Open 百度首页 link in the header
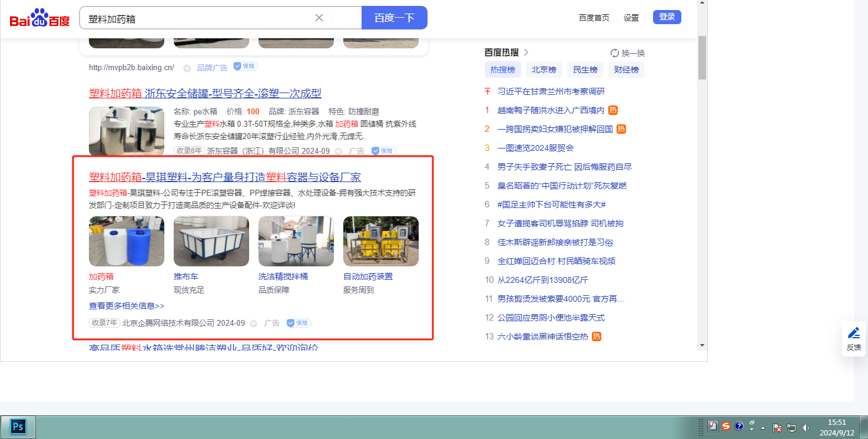Viewport: 868px width, 439px height. (x=594, y=18)
